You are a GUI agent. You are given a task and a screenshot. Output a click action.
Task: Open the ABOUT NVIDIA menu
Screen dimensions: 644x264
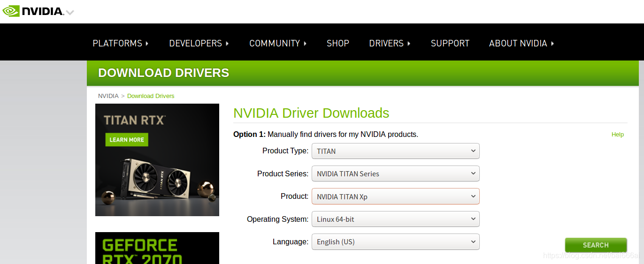[x=521, y=43]
